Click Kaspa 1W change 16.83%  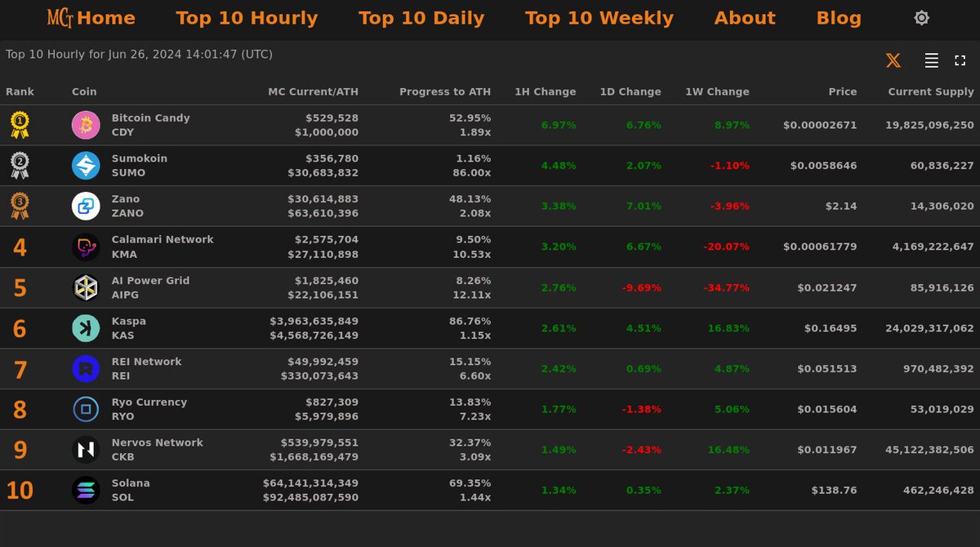pos(728,328)
